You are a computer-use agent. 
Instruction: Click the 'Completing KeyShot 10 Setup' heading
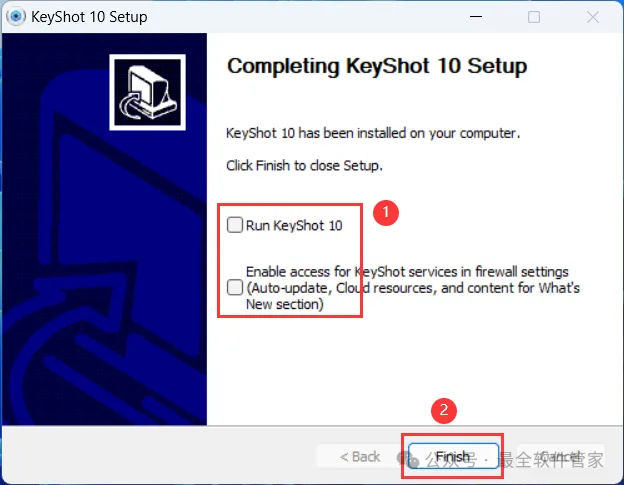(x=377, y=66)
